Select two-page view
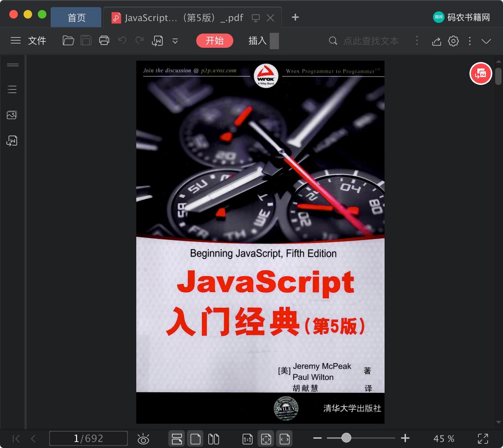This screenshot has width=503, height=448. point(213,438)
